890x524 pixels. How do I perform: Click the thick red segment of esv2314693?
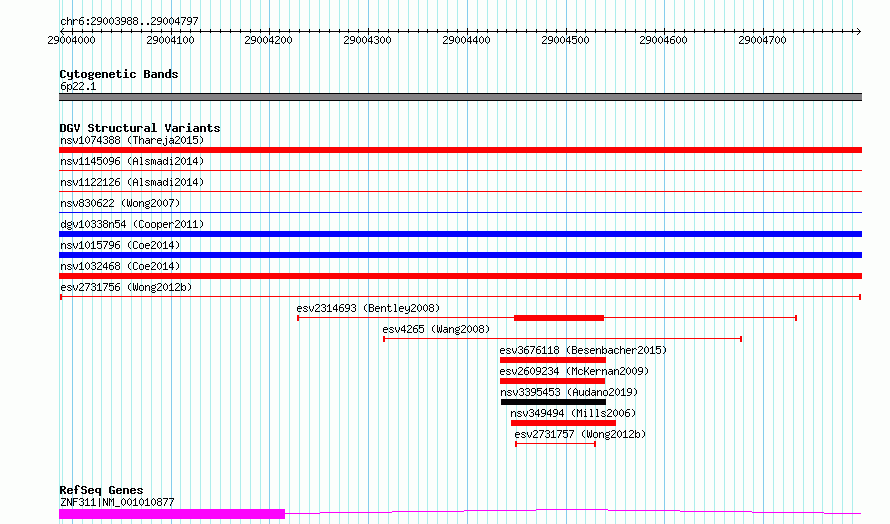[x=559, y=318]
